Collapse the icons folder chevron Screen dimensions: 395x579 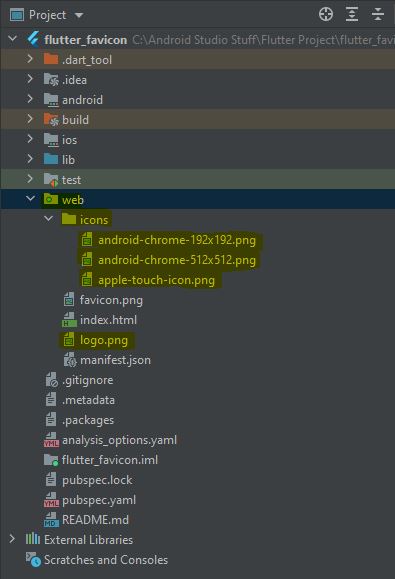pyautogui.click(x=48, y=219)
